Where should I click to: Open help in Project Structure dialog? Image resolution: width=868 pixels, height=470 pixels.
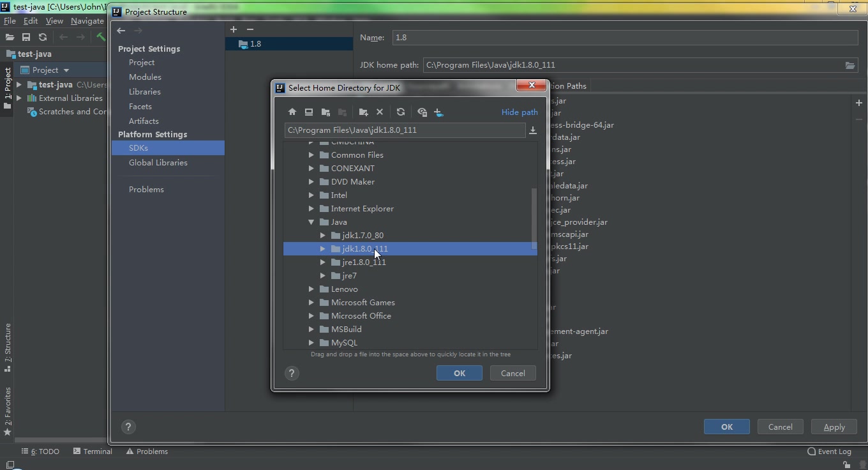click(x=128, y=427)
